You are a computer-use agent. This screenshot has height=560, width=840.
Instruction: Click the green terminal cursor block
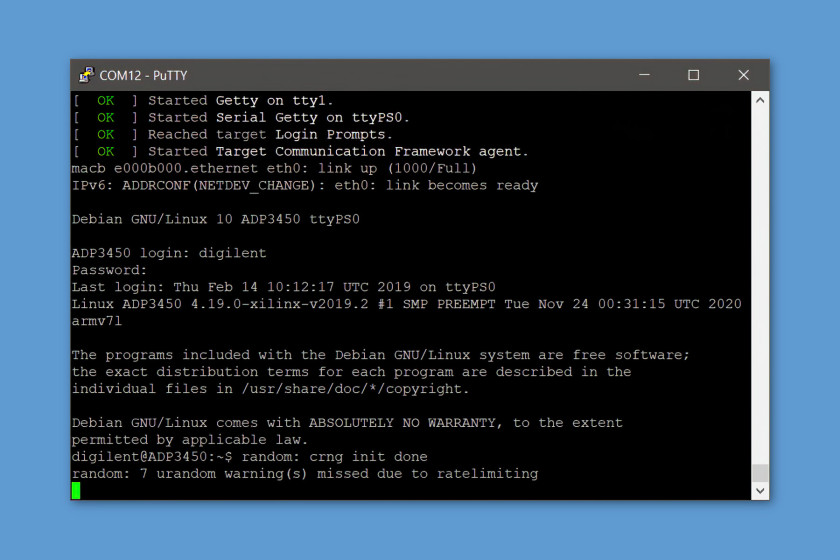point(76,490)
